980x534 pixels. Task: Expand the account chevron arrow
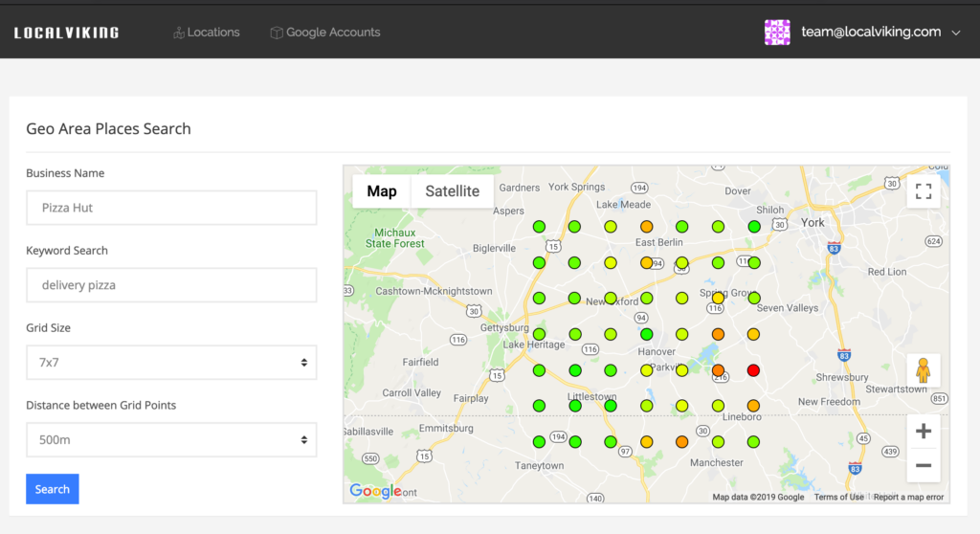[956, 33]
